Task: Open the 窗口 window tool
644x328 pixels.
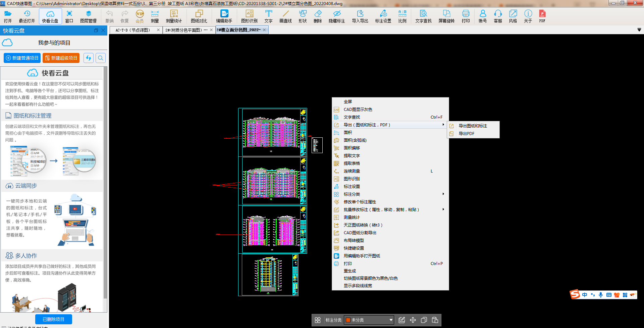Action: (x=69, y=16)
